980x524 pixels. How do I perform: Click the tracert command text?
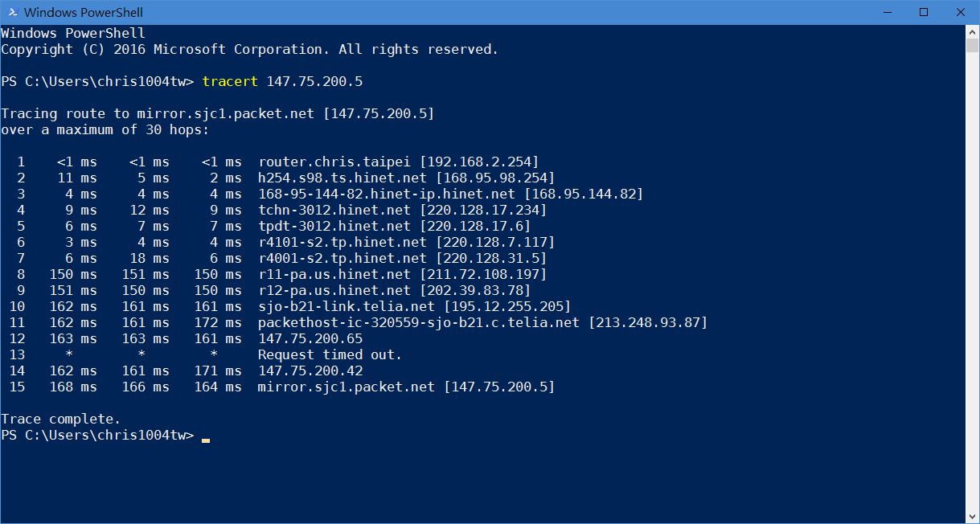(x=230, y=81)
